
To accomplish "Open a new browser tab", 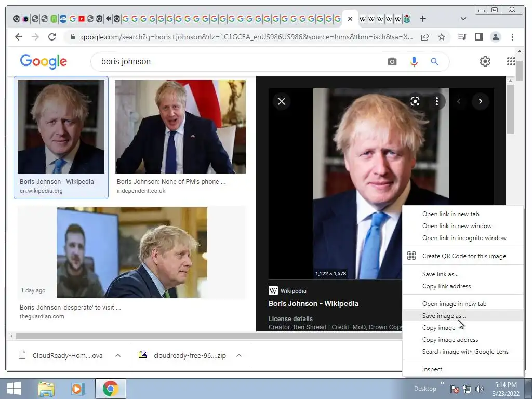I will [x=423, y=19].
